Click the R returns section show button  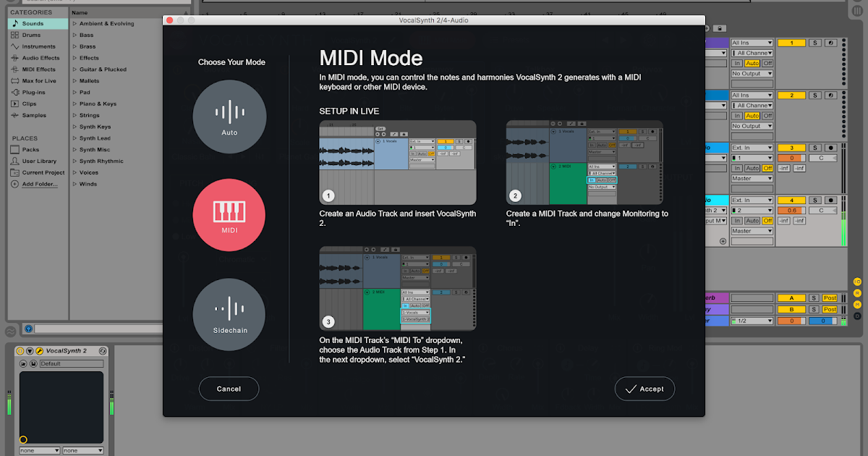point(858,293)
